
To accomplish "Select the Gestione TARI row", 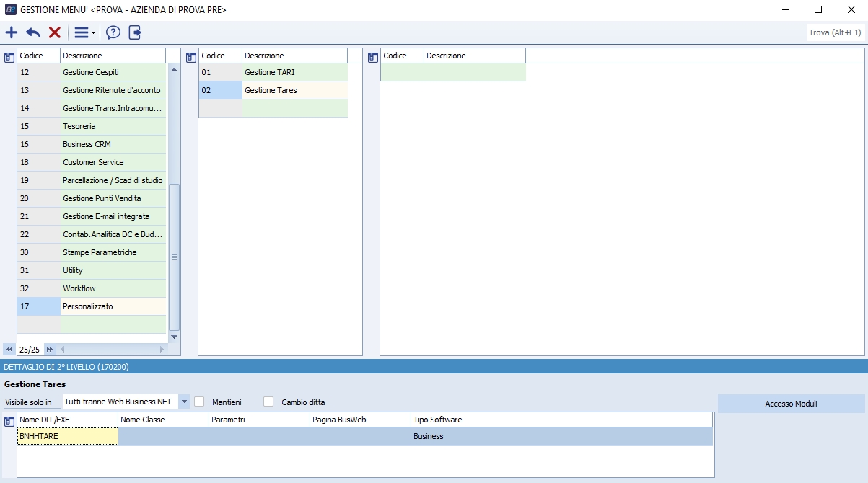I will 273,72.
